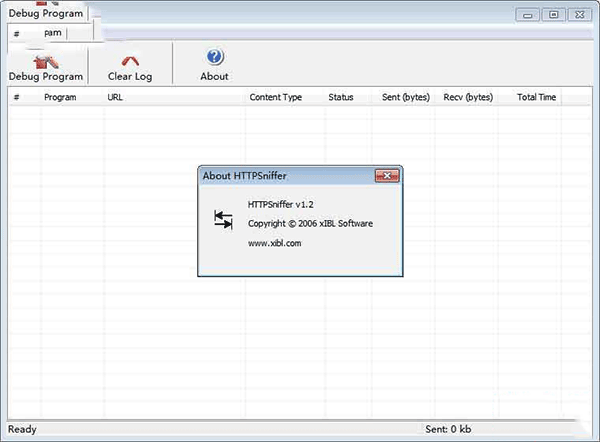
Task: Close the About HTTPSniffer dialog
Action: point(387,176)
